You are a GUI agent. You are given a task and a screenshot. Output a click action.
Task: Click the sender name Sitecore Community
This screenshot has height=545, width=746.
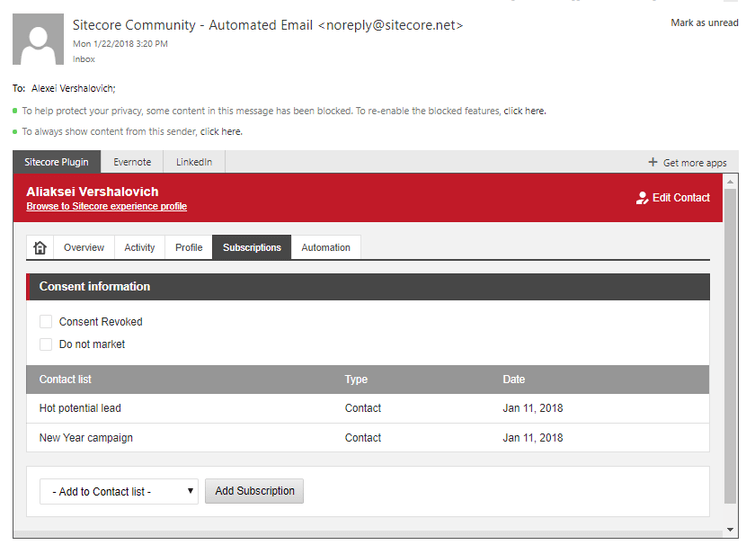[134, 25]
